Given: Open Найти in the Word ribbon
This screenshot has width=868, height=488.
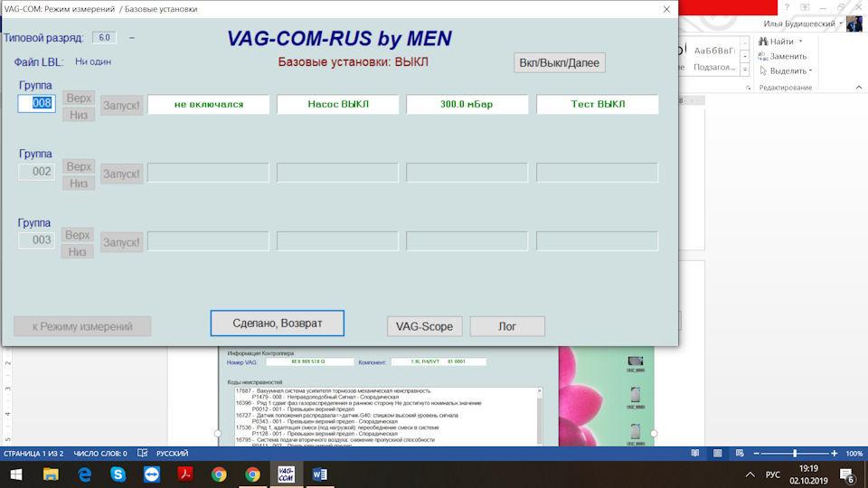Looking at the screenshot, I should [778, 42].
